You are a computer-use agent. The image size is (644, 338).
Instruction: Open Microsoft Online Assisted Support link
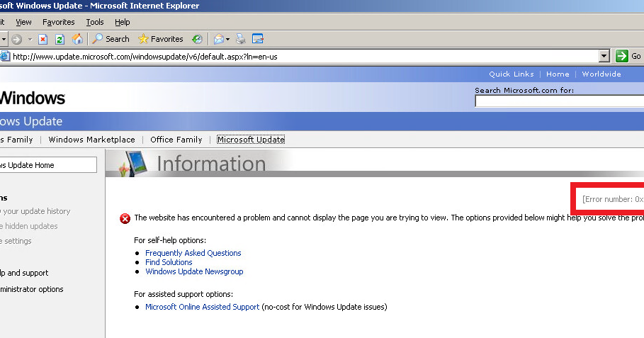[202, 307]
